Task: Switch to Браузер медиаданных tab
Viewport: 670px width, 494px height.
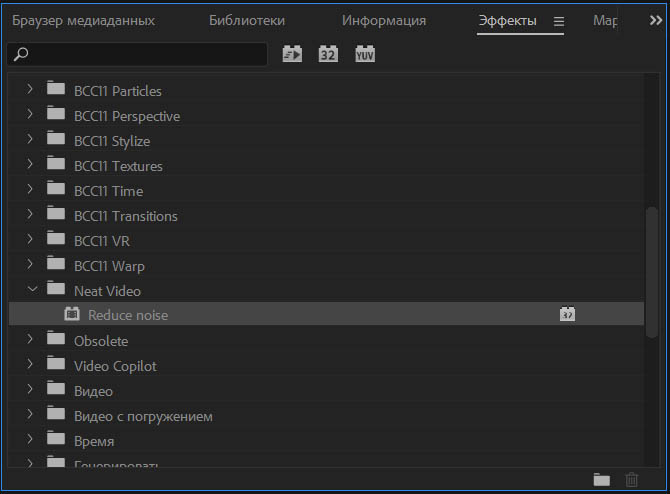Action: click(x=83, y=21)
